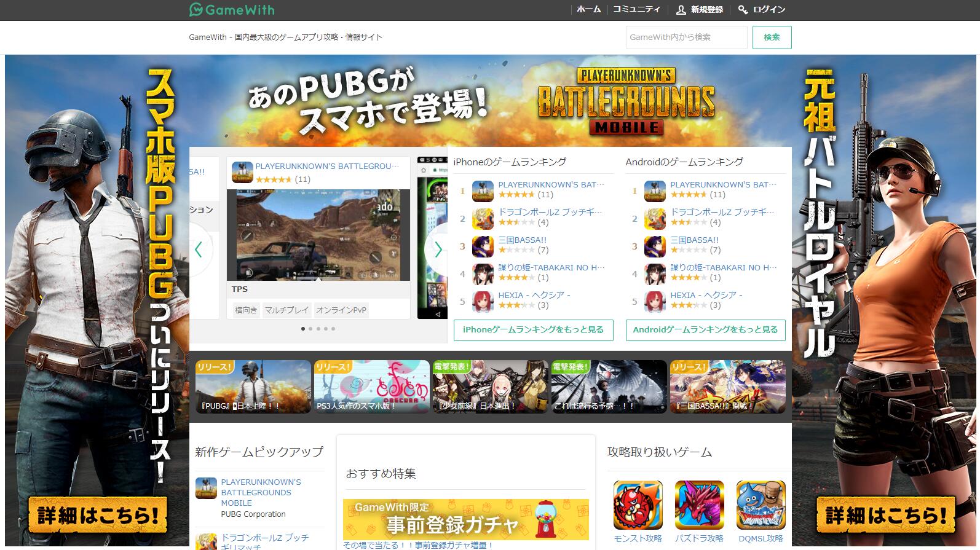The height and width of the screenshot is (550, 980).
Task: Click iPhoneゲームランキングをもっと見る button
Action: [534, 330]
